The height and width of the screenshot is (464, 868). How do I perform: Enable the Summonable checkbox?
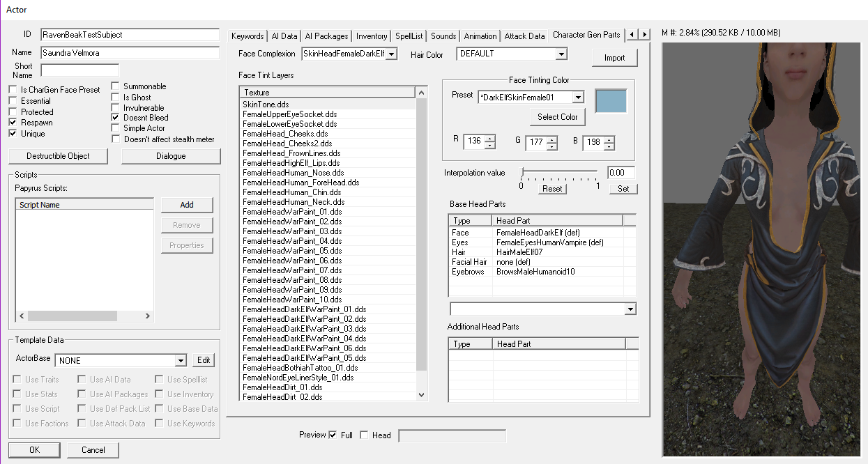click(116, 86)
